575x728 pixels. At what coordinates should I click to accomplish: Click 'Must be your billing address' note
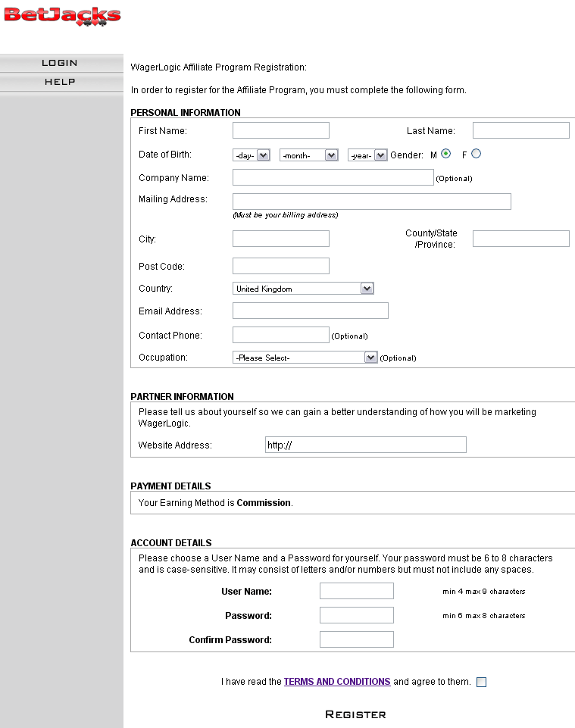point(285,215)
